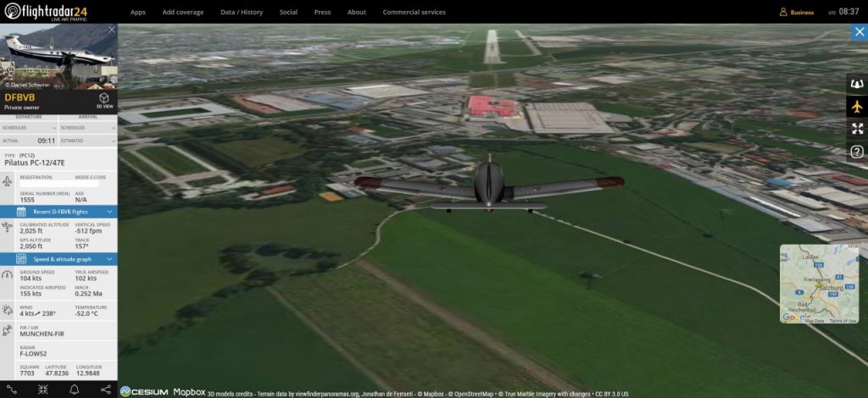Close the flight details panel
The height and width of the screenshot is (398, 868).
tap(111, 30)
